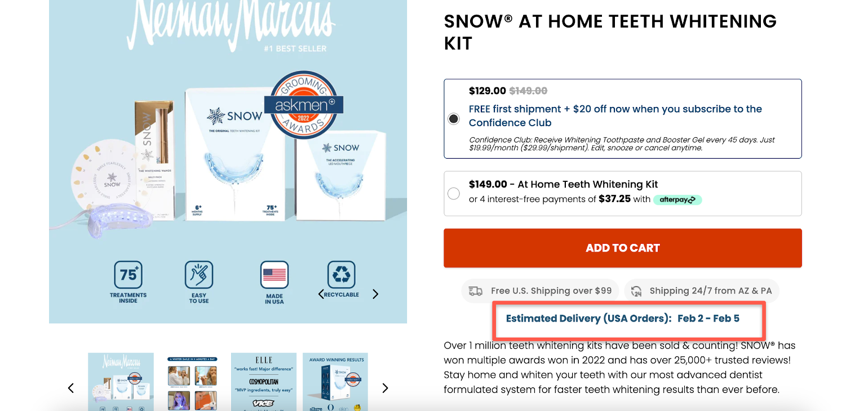Click Shipping 24/7 from AZ & PA badge
868x411 pixels.
point(701,291)
